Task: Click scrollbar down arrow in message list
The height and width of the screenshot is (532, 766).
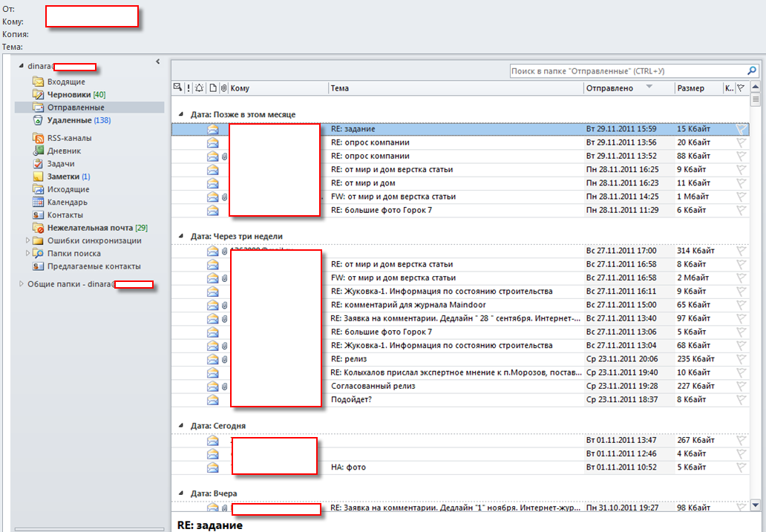Action: coord(756,505)
